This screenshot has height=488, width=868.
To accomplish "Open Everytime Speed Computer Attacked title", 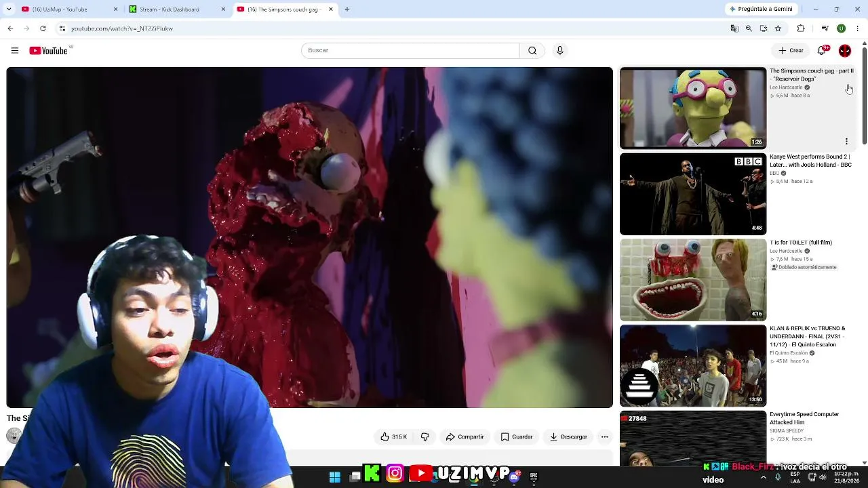I will (804, 418).
